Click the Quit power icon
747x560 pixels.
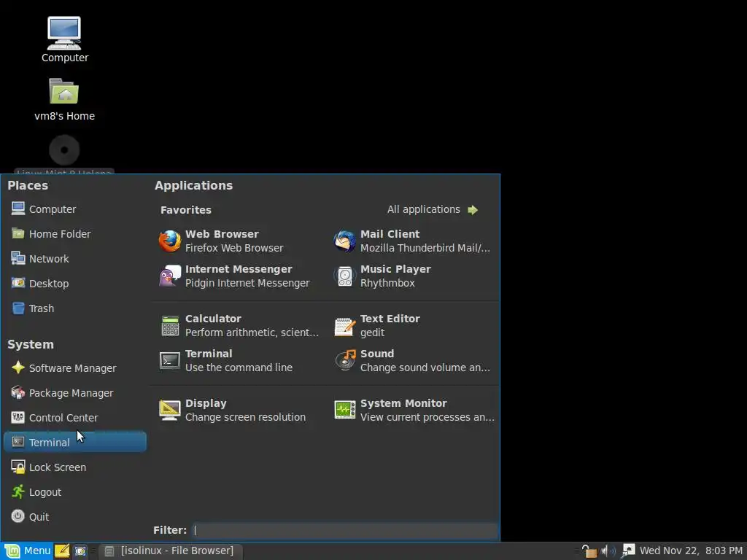click(x=18, y=516)
